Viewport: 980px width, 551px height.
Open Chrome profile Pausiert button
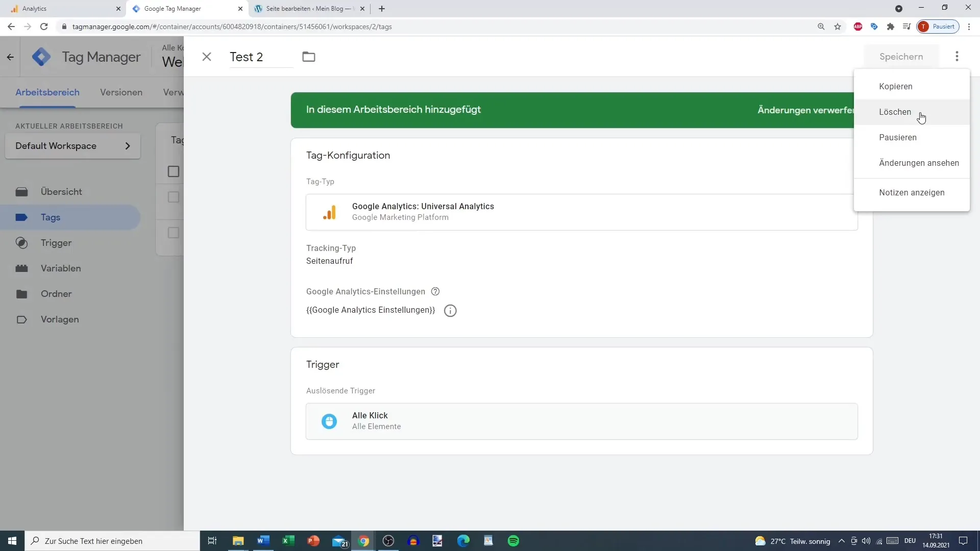coord(938,27)
